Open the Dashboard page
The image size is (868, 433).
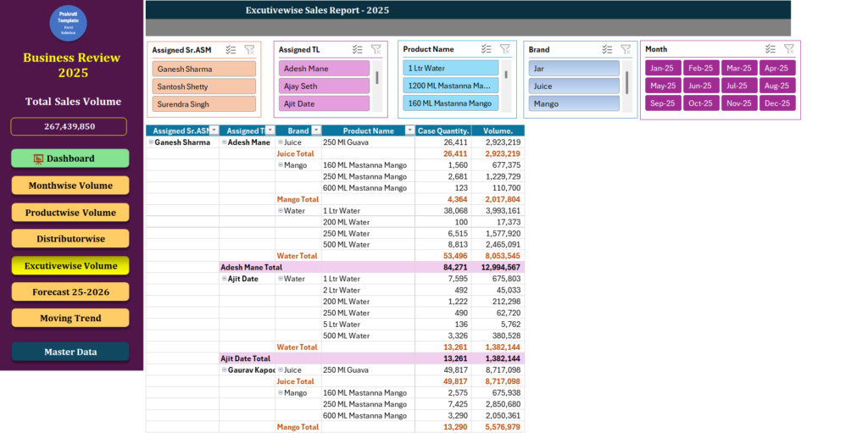click(x=70, y=158)
